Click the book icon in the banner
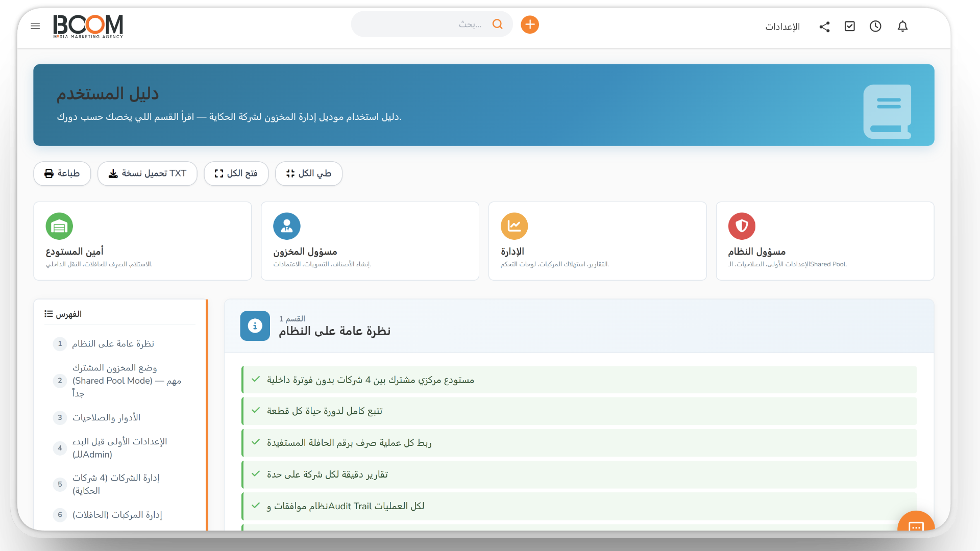 pyautogui.click(x=887, y=111)
